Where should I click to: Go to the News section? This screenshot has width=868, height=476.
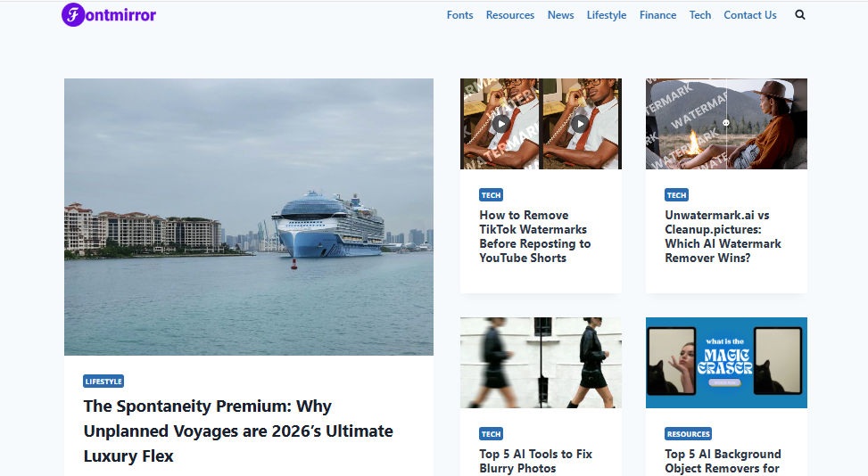561,15
